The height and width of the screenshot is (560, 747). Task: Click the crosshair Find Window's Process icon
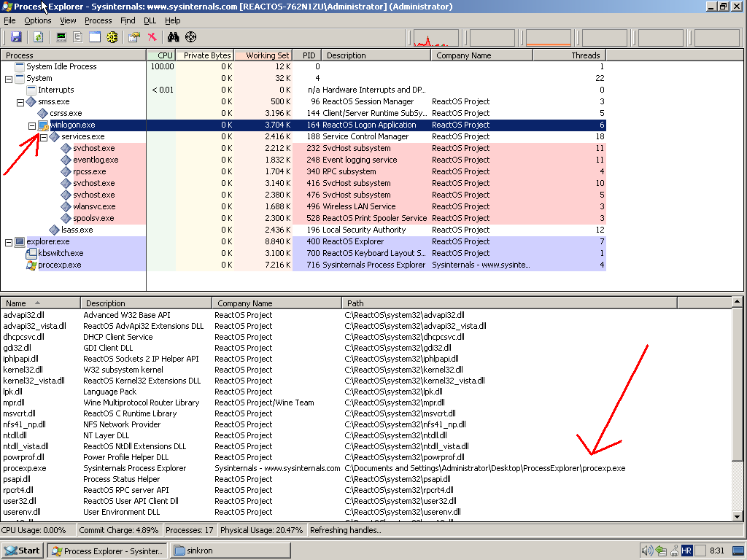[190, 37]
